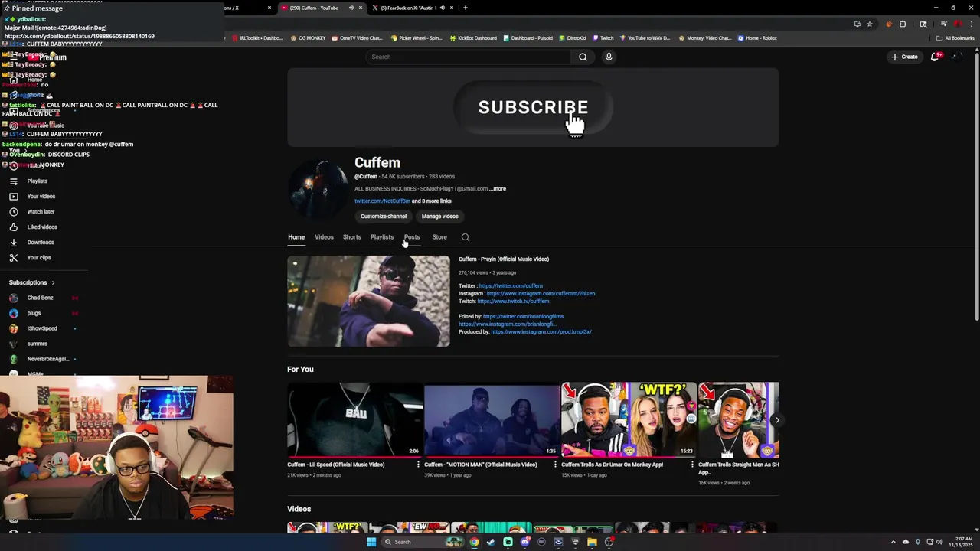Open Playlists icon in left sidebar
980x551 pixels.
(x=14, y=181)
